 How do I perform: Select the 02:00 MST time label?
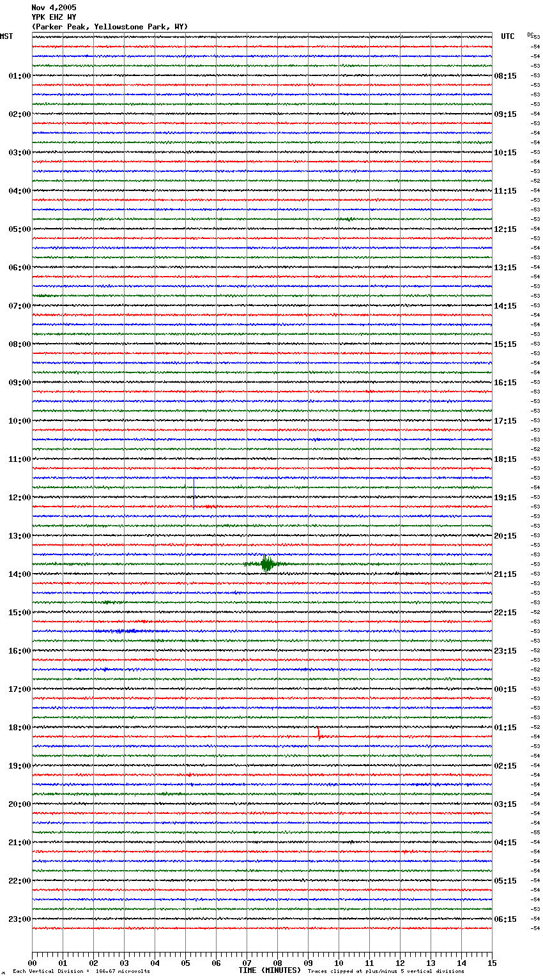[20, 114]
